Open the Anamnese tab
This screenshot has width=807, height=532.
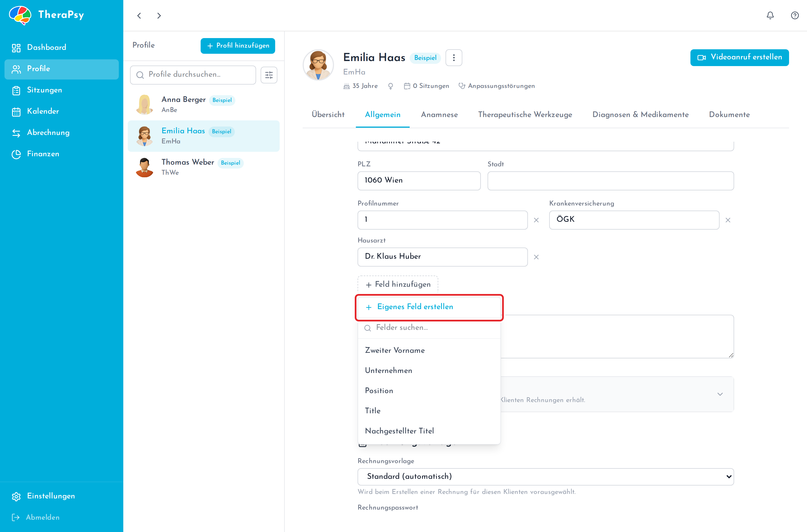tap(439, 115)
